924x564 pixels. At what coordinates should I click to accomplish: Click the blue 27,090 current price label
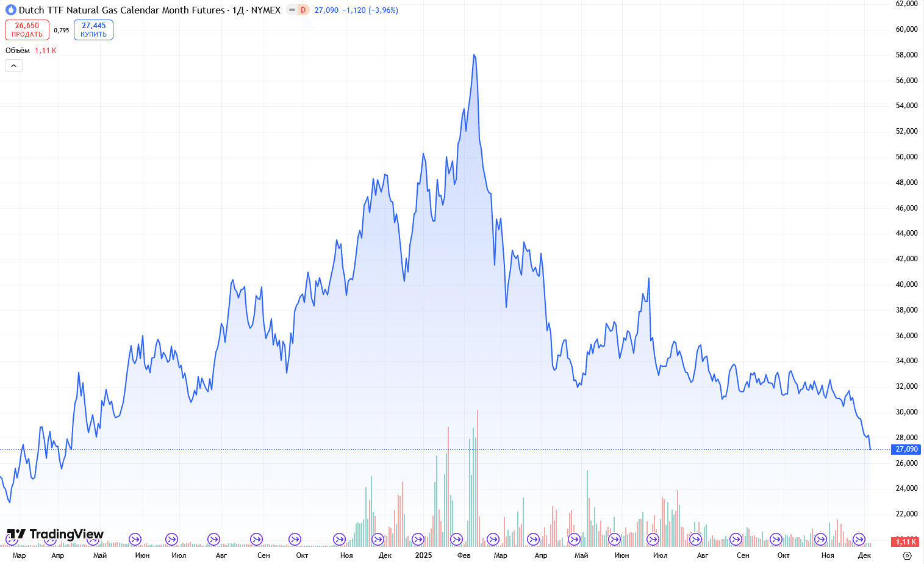[x=906, y=449]
